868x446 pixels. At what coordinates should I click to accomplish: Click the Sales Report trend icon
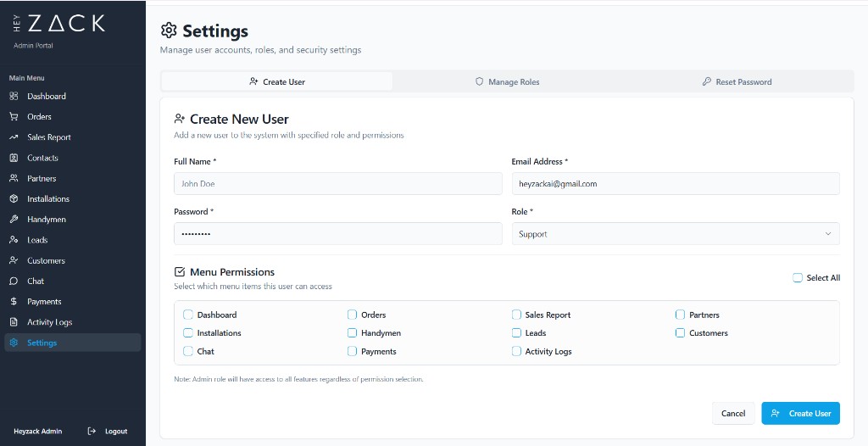click(14, 137)
